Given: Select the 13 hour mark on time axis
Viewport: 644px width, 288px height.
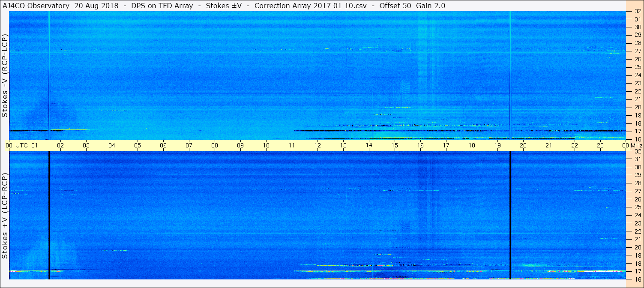Looking at the screenshot, I should (343, 145).
